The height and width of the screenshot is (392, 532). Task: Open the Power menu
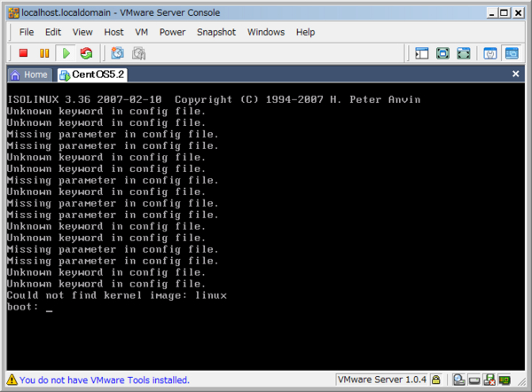pos(172,32)
